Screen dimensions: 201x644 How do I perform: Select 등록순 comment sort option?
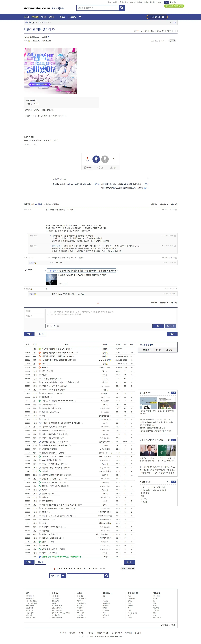pyautogui.click(x=39, y=204)
